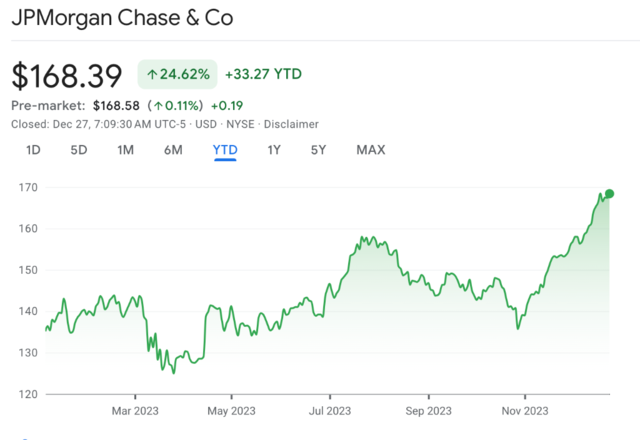This screenshot has height=440, width=640.
Task: Click the Pre-market label
Action: (48, 106)
